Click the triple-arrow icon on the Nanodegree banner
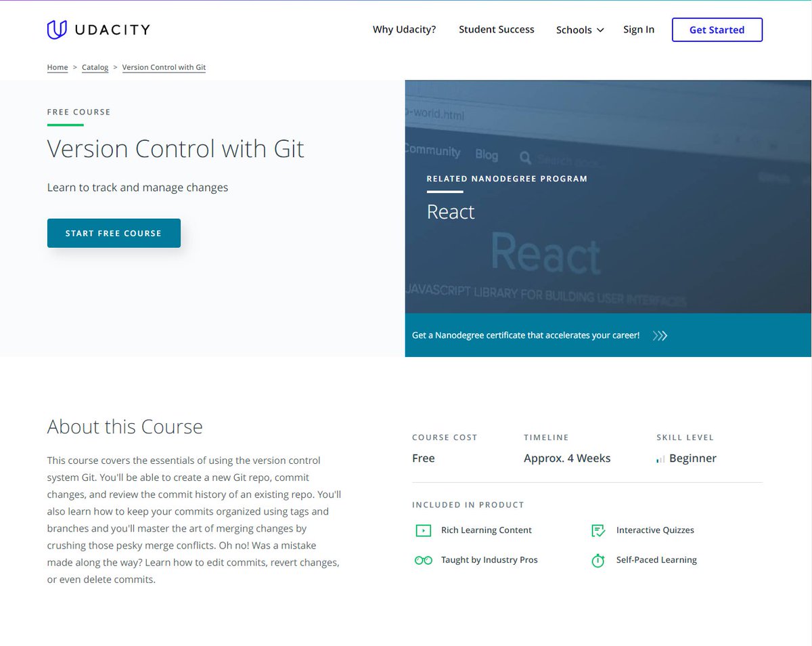812x646 pixels. 660,335
